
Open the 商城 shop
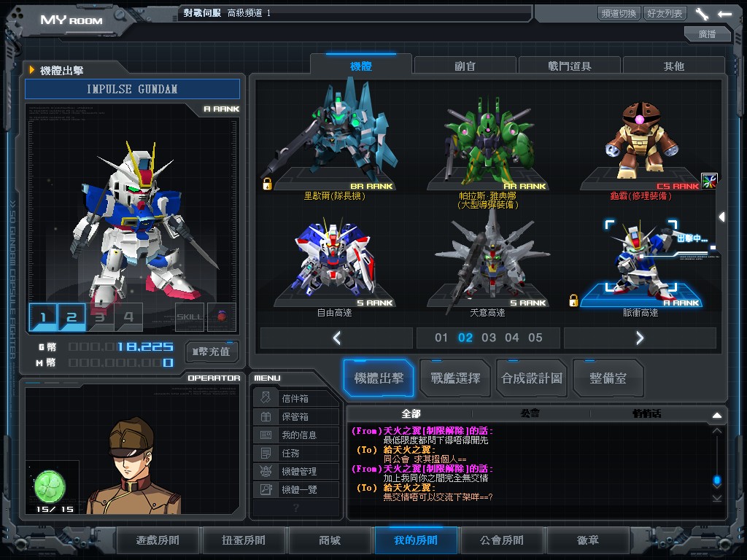pos(330,540)
